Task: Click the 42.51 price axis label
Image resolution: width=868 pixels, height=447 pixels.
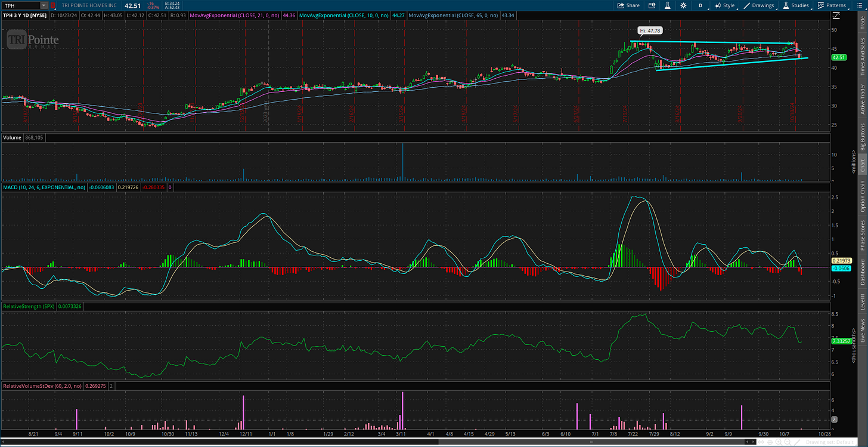Action: point(839,57)
